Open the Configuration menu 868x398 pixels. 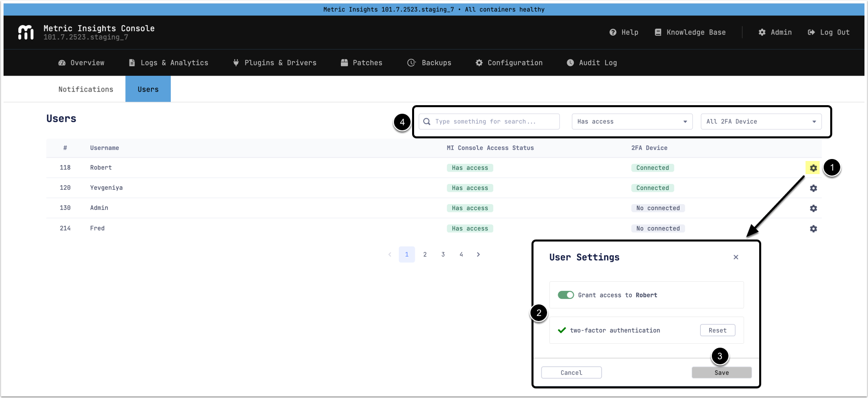coord(509,63)
